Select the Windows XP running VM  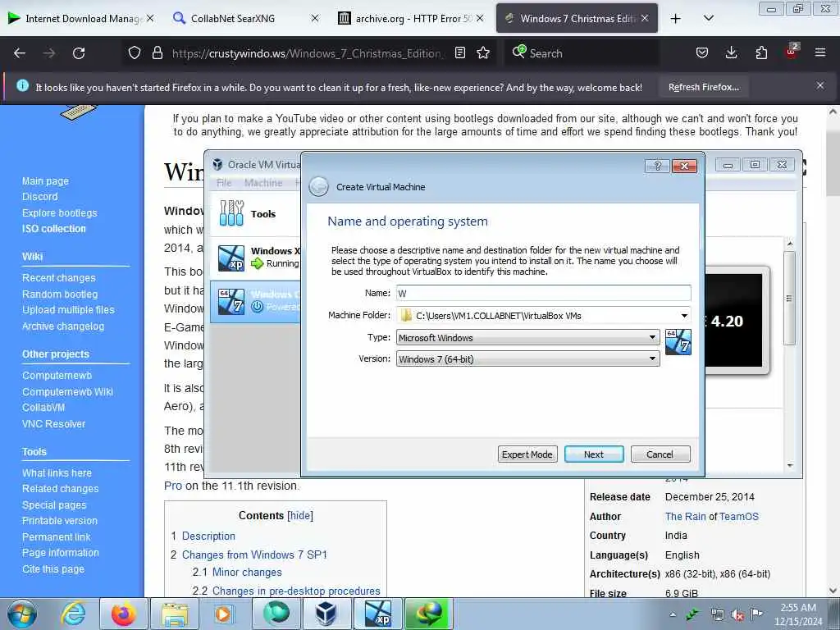click(x=255, y=257)
